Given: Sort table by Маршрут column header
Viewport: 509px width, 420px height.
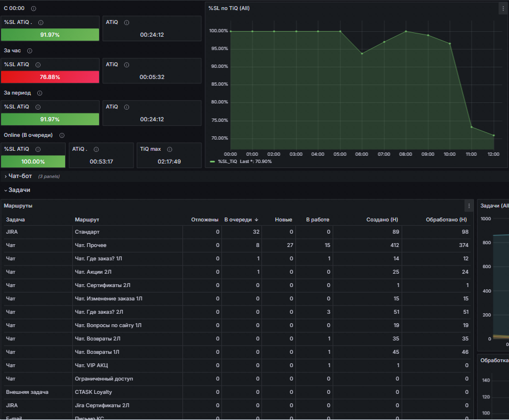Looking at the screenshot, I should (x=87, y=220).
